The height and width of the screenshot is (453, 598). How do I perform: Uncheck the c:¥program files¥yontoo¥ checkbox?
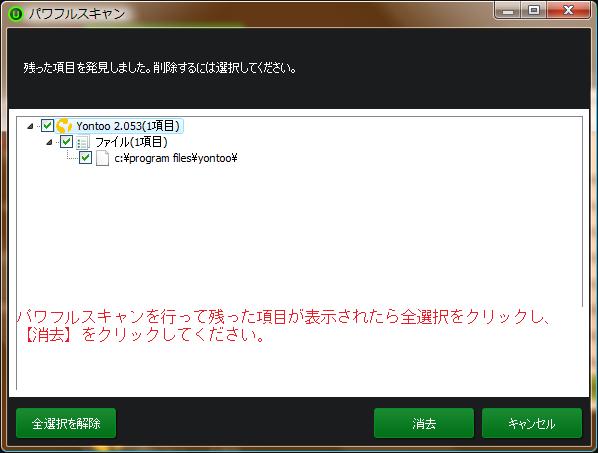coord(85,157)
